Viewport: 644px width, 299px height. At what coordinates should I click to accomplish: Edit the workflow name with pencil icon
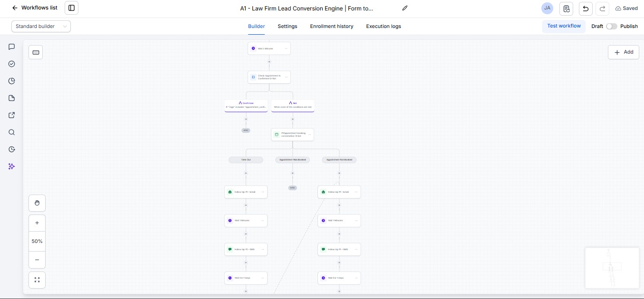coord(405,8)
